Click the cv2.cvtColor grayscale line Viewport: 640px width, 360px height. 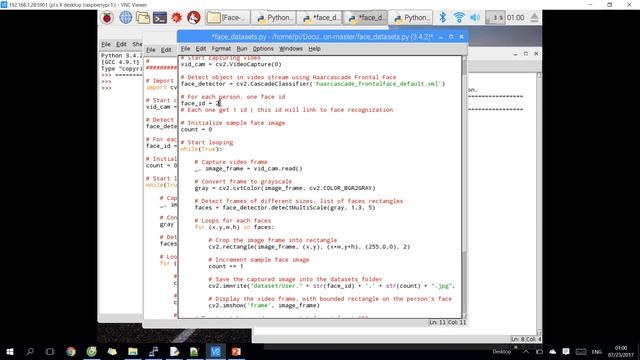[x=285, y=188]
